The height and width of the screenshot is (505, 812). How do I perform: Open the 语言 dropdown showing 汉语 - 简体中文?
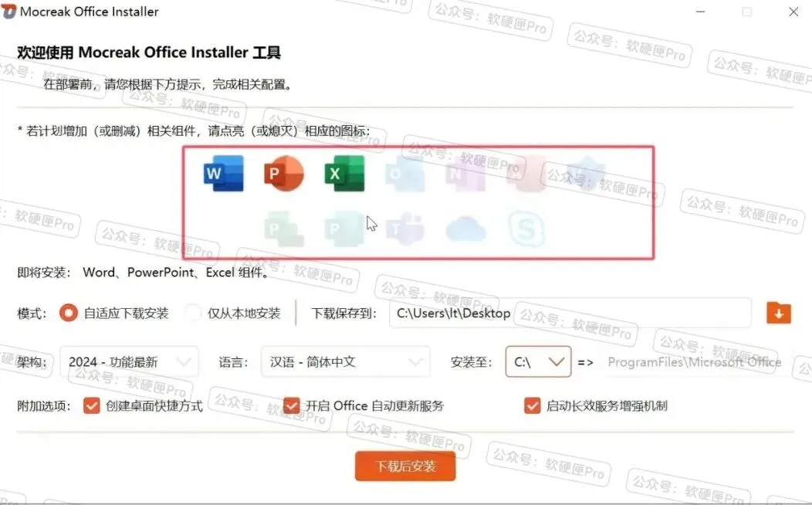click(x=346, y=361)
